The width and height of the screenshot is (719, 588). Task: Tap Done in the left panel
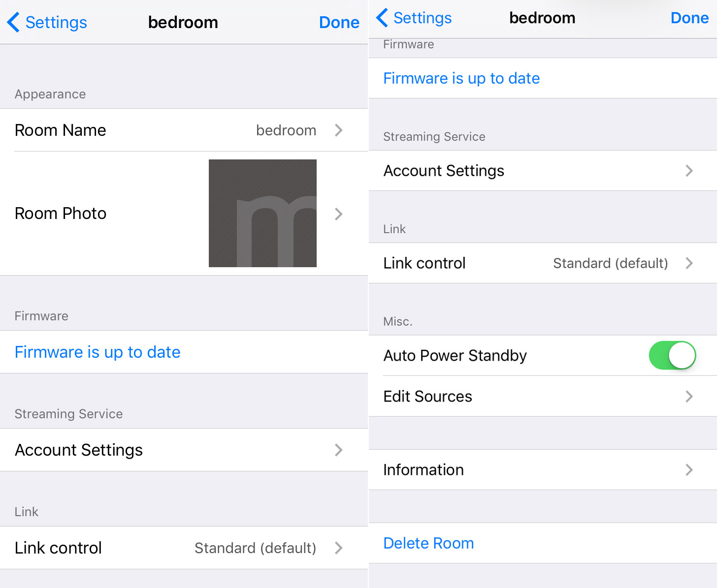(x=339, y=23)
